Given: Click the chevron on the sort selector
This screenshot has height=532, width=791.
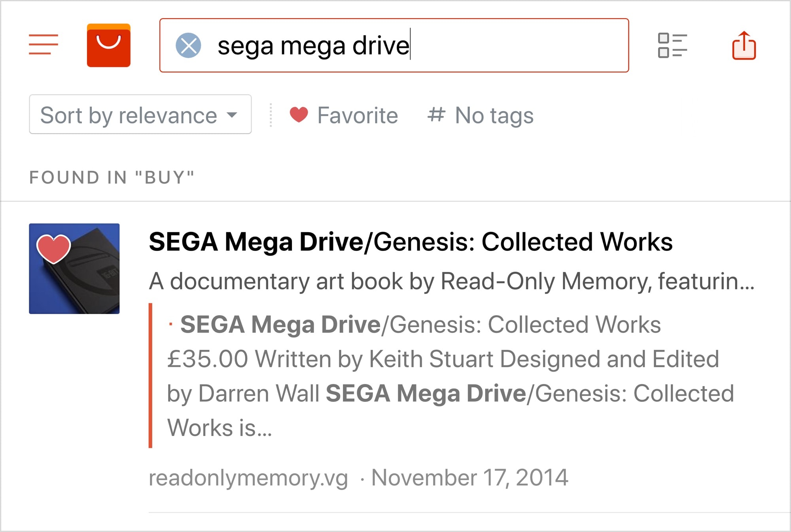Looking at the screenshot, I should coord(231,116).
